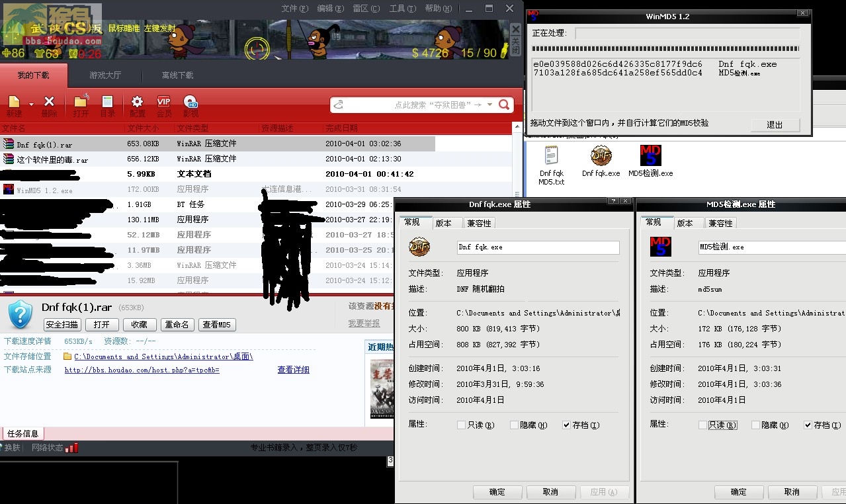
Task: Switch to 兼容性 tab in Dnf fqk.exe properties
Action: click(478, 224)
